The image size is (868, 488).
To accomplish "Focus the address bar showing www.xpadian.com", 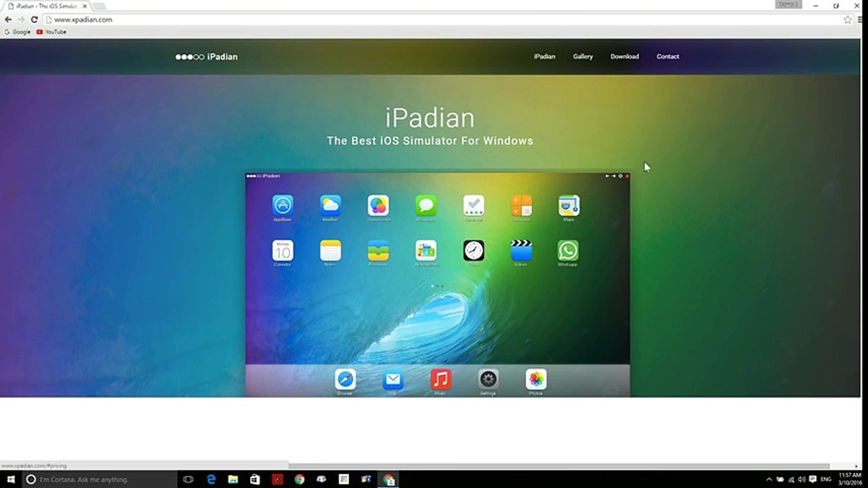I will [444, 20].
